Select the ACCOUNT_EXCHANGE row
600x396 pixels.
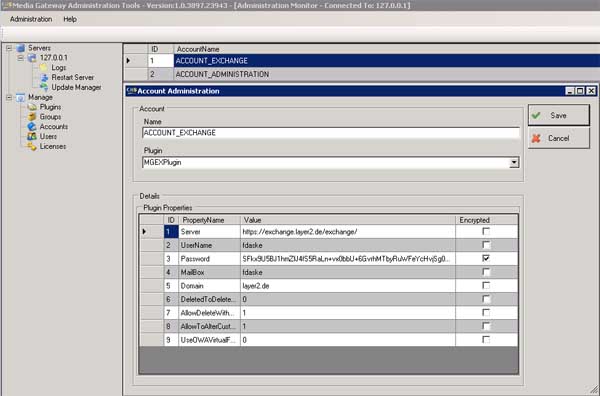click(362, 60)
